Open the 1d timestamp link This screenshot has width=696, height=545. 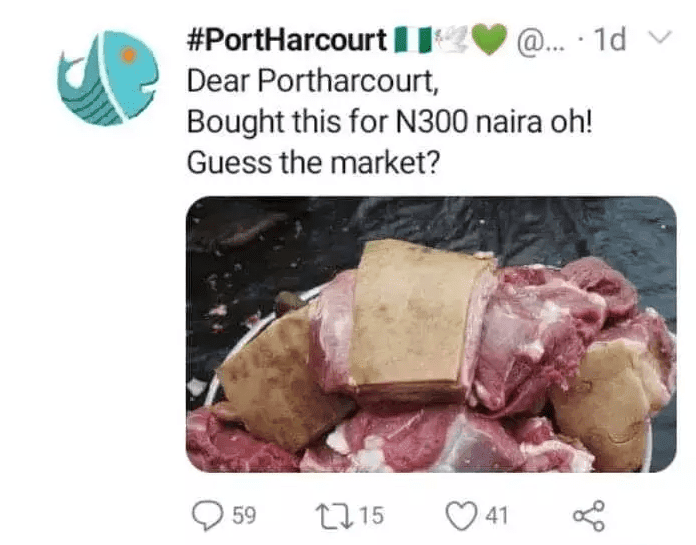click(x=609, y=39)
